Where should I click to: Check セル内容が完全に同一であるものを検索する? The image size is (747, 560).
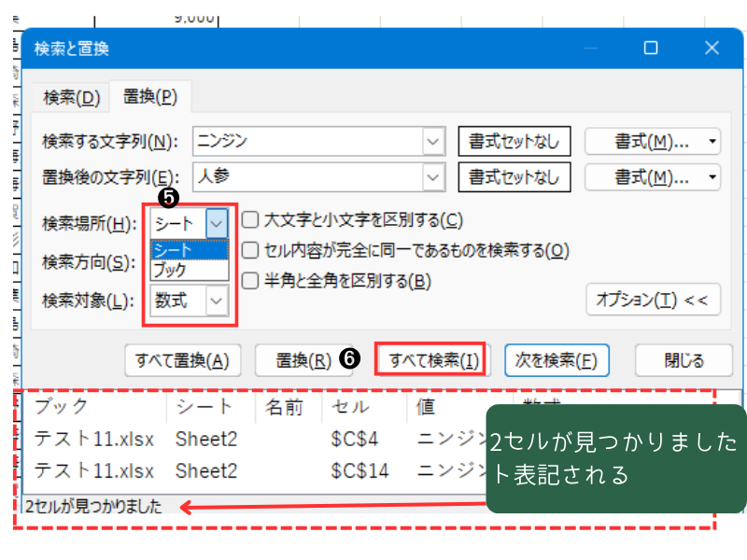(x=250, y=250)
